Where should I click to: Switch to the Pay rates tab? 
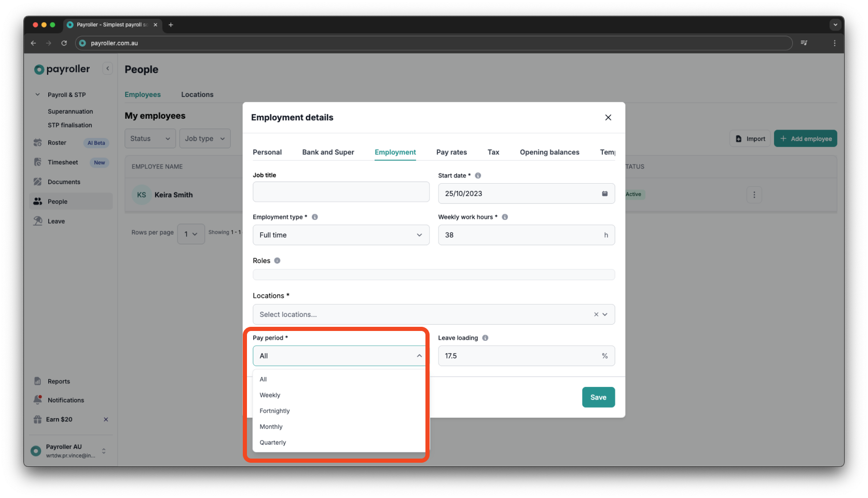pyautogui.click(x=451, y=152)
